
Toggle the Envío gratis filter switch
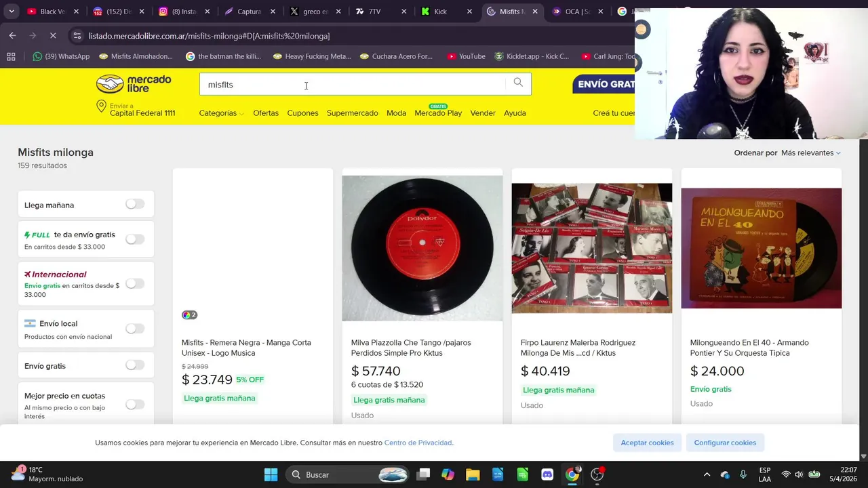point(135,365)
